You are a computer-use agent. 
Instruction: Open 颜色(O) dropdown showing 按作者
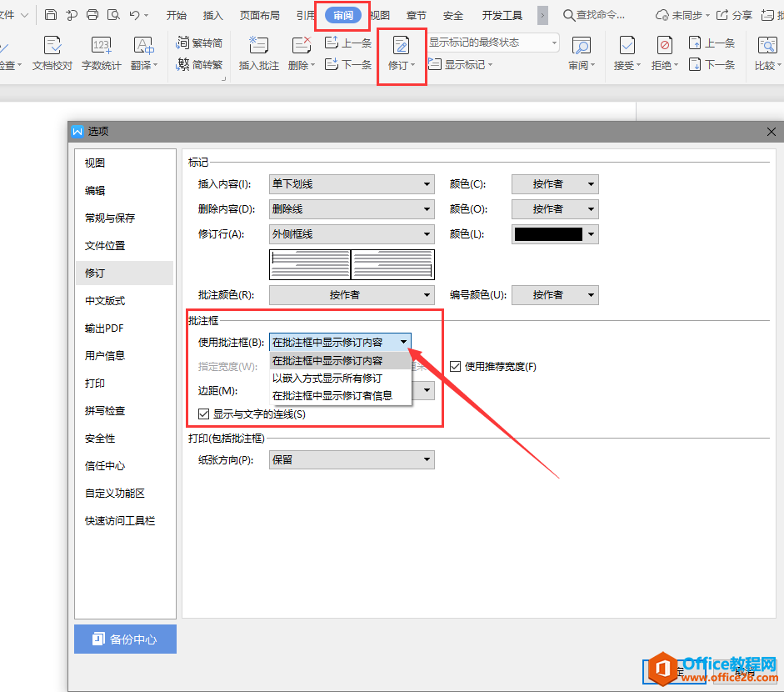555,209
